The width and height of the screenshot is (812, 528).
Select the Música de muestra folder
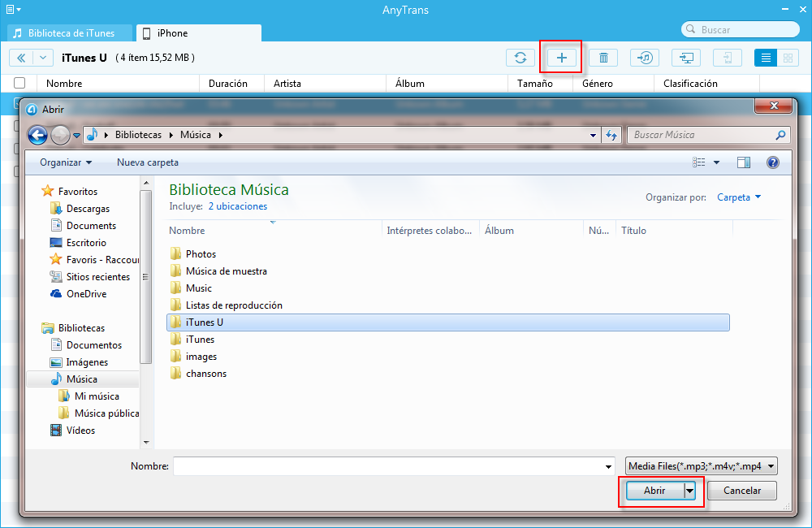227,271
